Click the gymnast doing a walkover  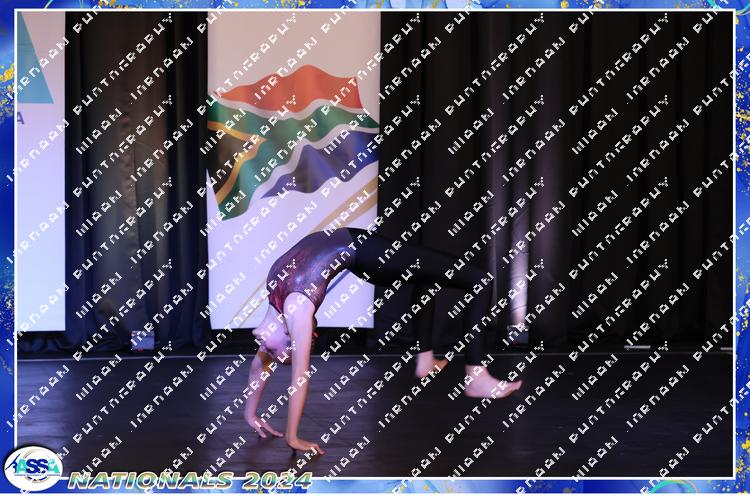tap(383, 339)
